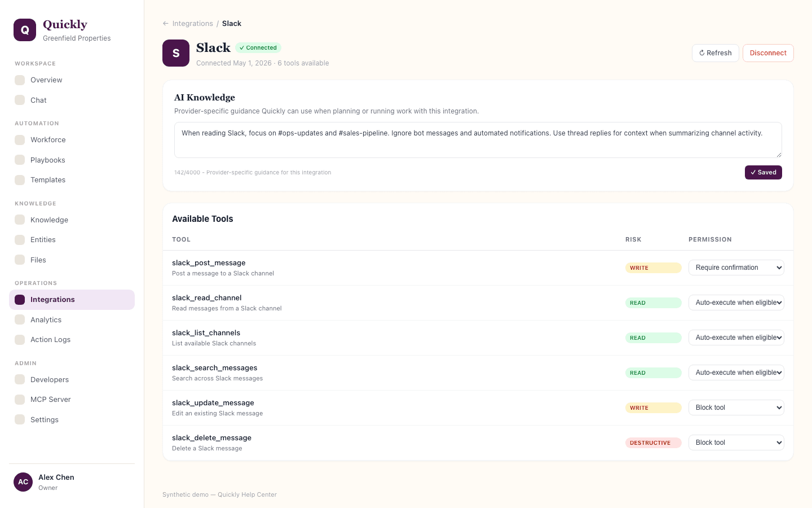Open Analytics page

(x=72, y=319)
